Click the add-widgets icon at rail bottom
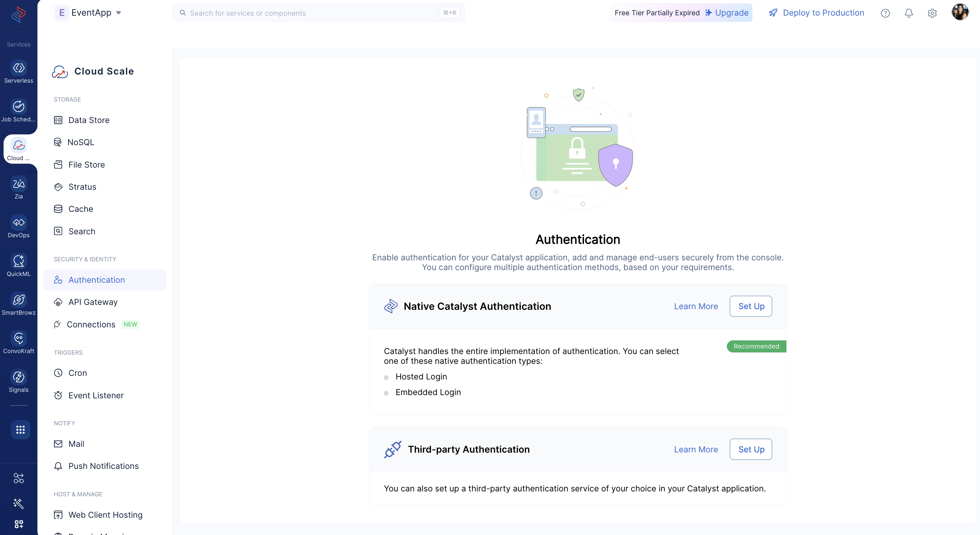The image size is (980, 535). (x=19, y=524)
